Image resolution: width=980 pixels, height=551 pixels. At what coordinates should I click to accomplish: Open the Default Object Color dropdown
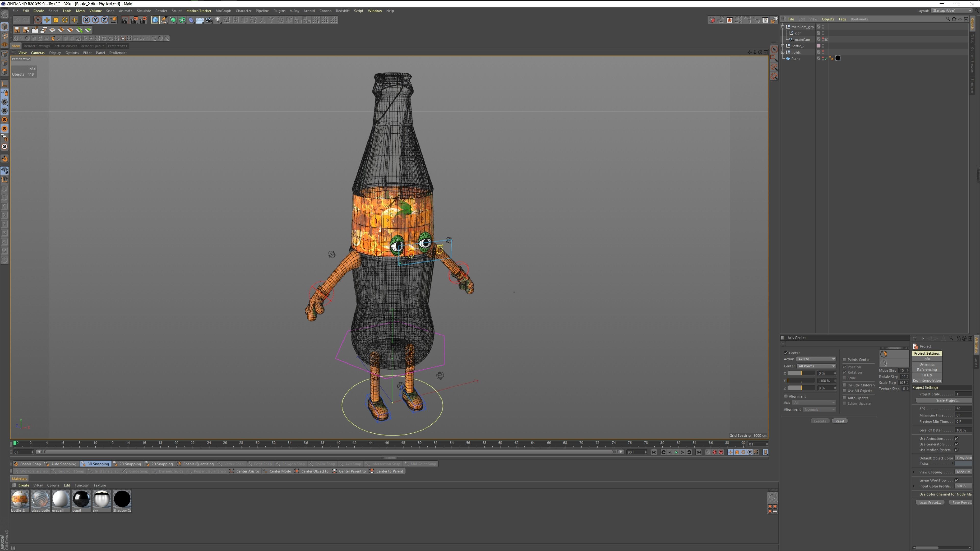coord(964,458)
